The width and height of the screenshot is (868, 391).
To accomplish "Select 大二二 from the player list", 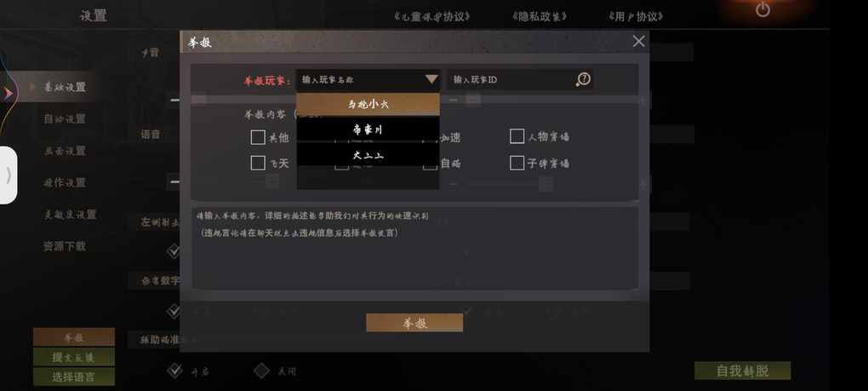I will click(368, 155).
